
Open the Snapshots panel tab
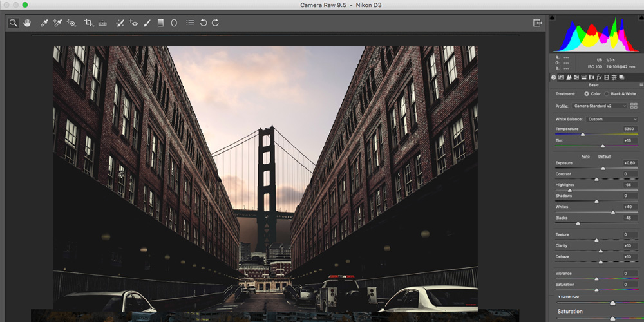tap(621, 77)
